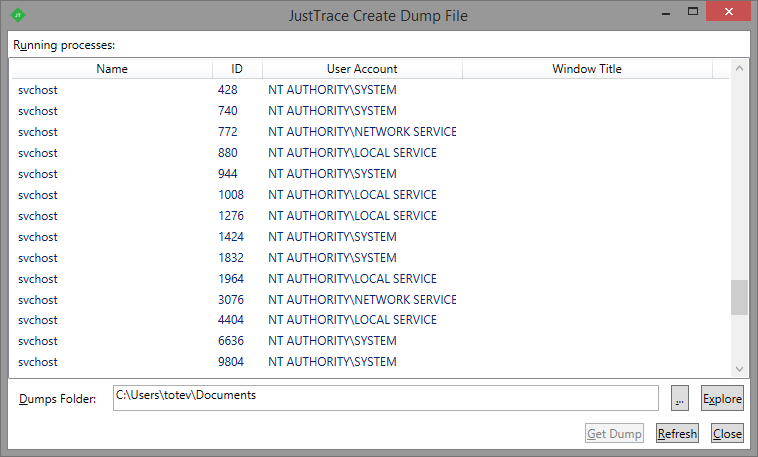Click the Dumps Folder label
758x457 pixels.
pos(58,399)
